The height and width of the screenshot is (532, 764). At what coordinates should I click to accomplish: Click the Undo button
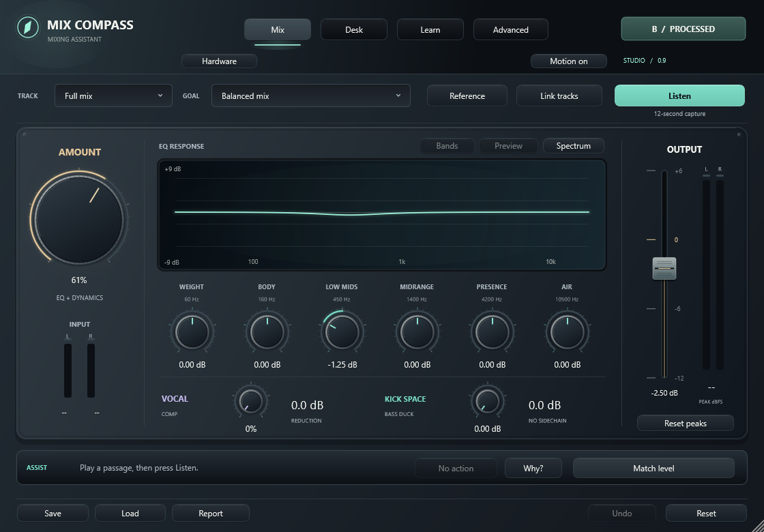(621, 513)
